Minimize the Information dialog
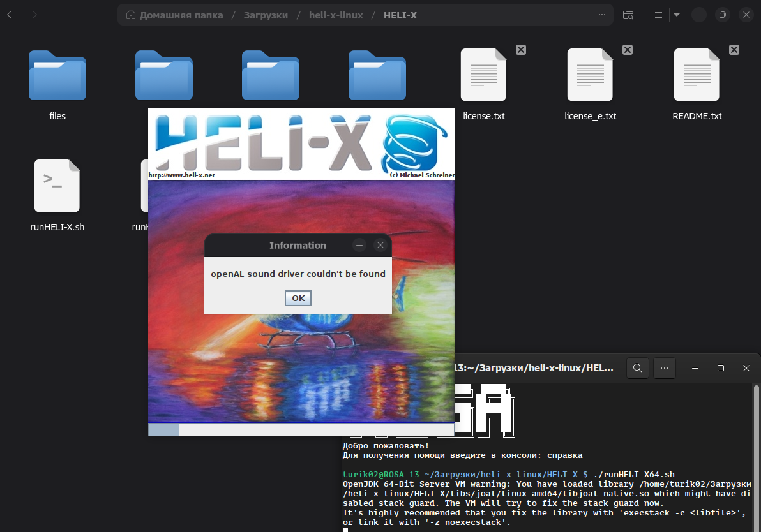 pyautogui.click(x=359, y=246)
